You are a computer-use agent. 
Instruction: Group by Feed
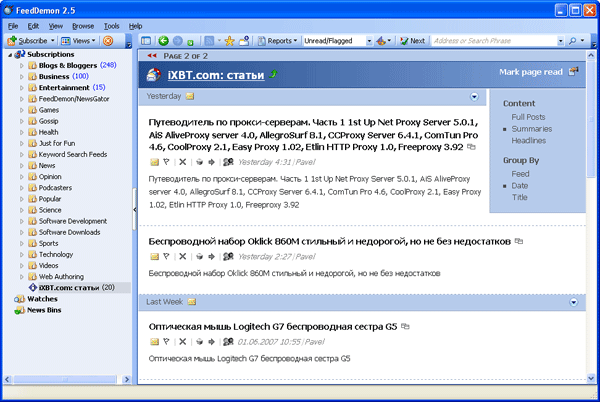coord(520,174)
